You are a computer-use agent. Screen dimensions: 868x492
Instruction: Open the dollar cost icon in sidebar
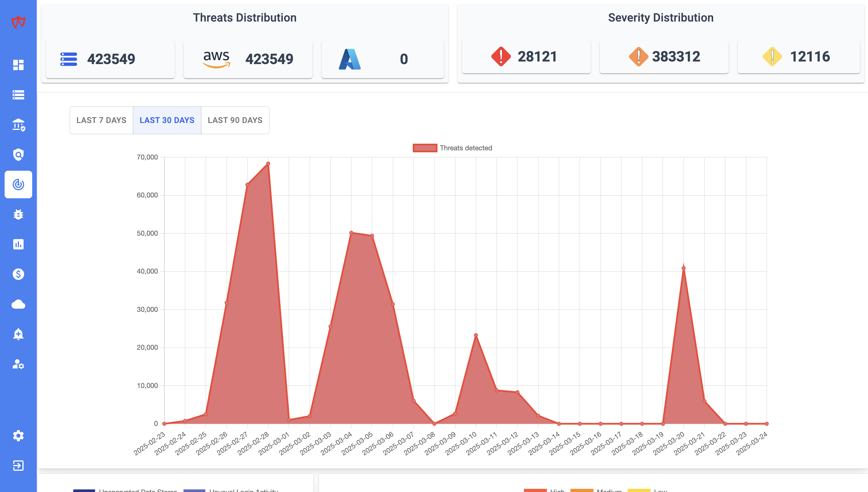(18, 274)
